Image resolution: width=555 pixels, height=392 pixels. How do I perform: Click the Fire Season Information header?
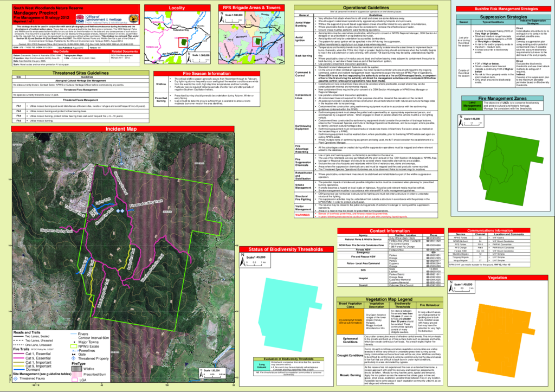[x=206, y=74]
